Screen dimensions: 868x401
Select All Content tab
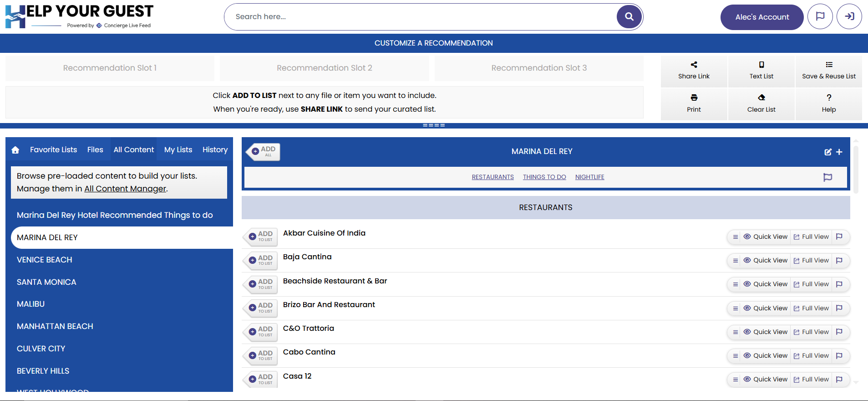click(x=134, y=150)
